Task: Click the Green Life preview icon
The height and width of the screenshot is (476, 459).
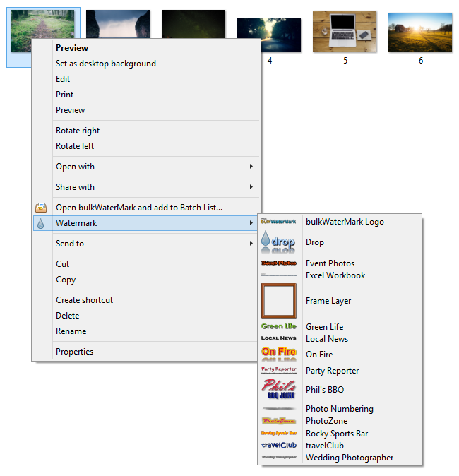Action: tap(279, 327)
